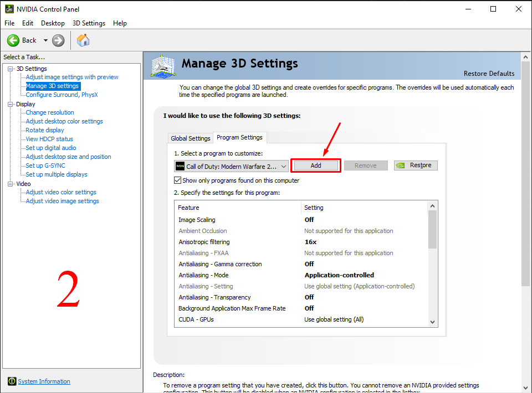Viewport: 532px width, 393px height.
Task: Click Restore Defaults link
Action: click(x=489, y=74)
